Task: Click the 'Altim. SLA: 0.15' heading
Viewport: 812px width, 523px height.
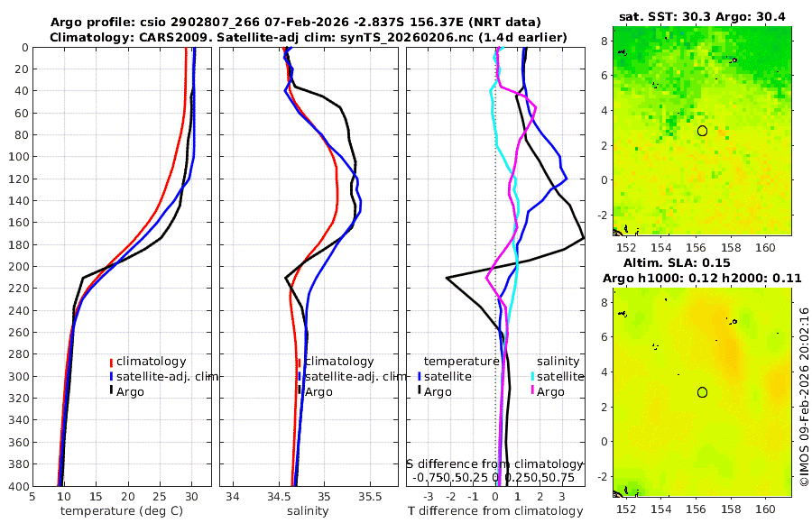Action: (677, 262)
